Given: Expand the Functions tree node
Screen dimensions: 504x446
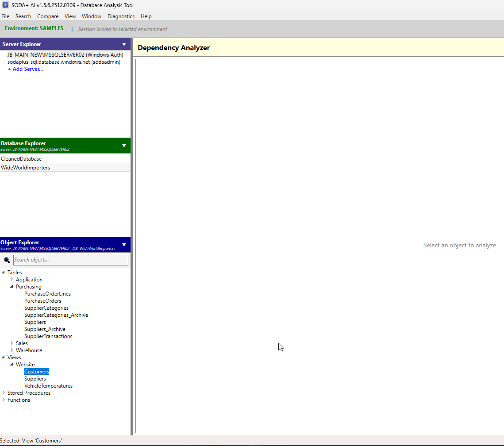Looking at the screenshot, I should point(4,400).
